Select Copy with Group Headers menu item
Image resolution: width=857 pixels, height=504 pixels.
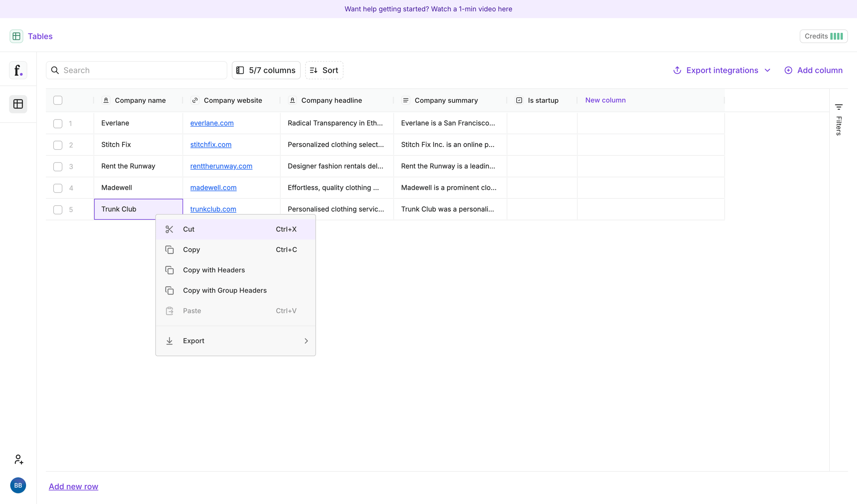point(236,290)
